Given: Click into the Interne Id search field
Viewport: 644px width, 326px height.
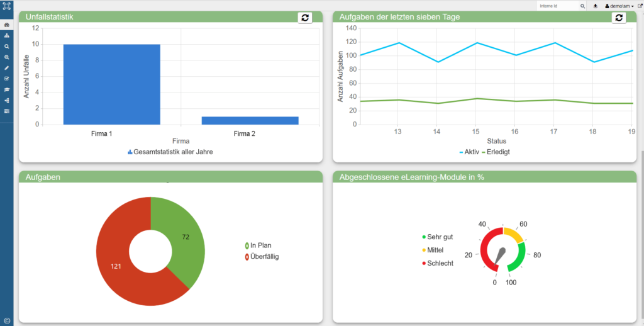Looking at the screenshot, I should (x=558, y=6).
